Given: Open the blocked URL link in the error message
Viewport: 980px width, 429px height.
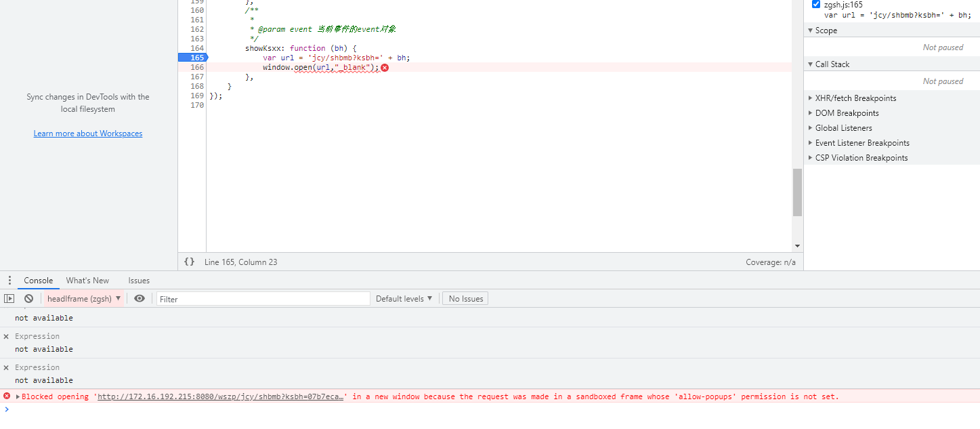Looking at the screenshot, I should pos(220,396).
